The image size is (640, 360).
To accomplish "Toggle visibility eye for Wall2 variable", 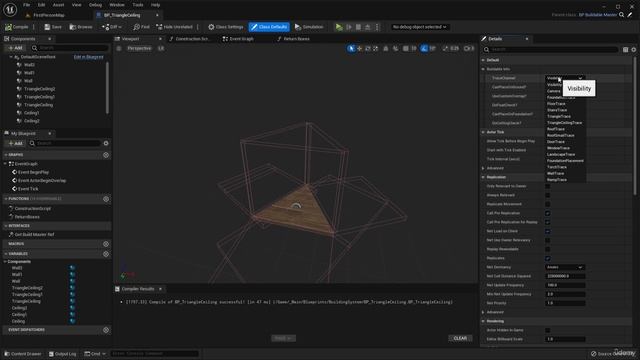I will [72, 268].
